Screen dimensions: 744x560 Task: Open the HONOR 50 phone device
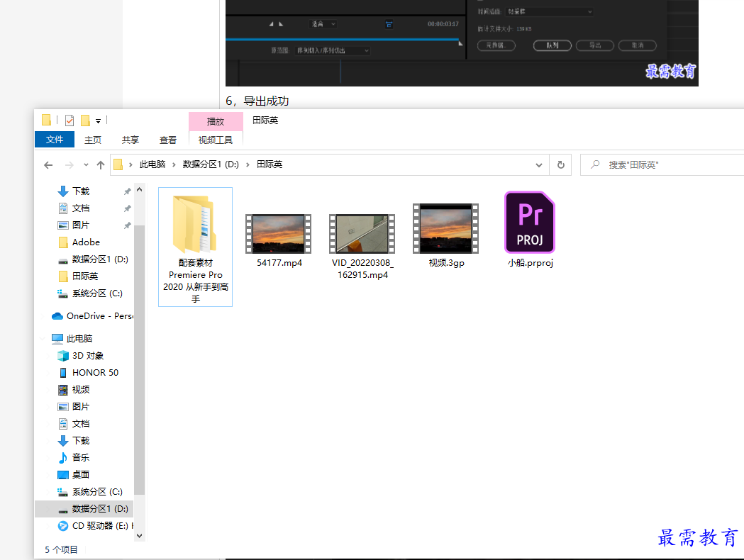(95, 373)
